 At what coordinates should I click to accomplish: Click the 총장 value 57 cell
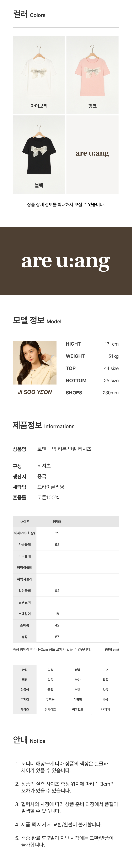(x=57, y=637)
